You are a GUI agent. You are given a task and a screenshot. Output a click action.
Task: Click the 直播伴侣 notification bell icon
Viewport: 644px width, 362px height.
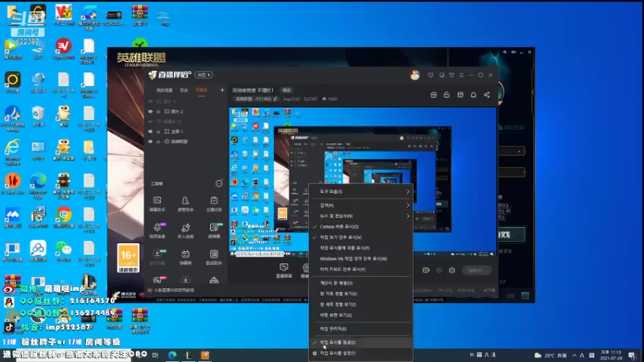473,95
